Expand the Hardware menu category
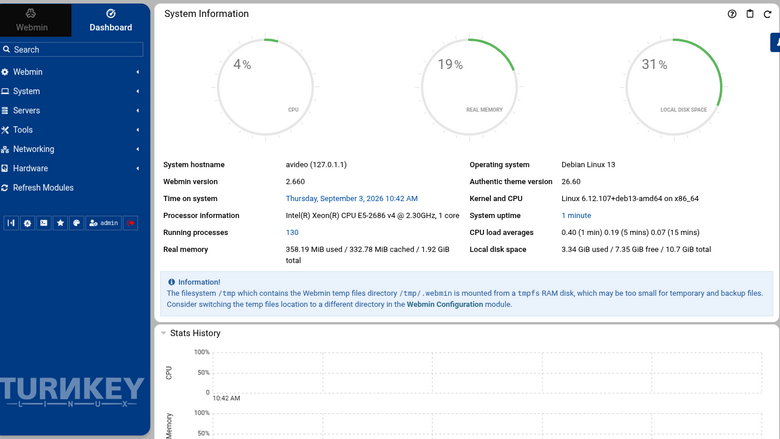Screen dimensions: 780x439 pyautogui.click(x=72, y=169)
